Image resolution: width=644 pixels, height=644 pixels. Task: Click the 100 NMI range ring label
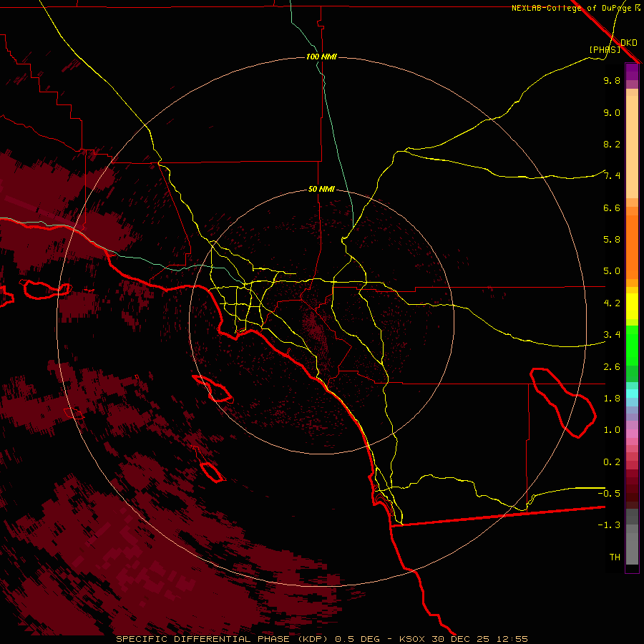[x=321, y=57]
